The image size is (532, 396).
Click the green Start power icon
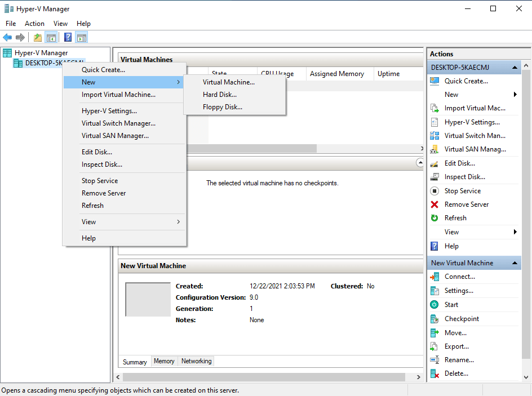pyautogui.click(x=435, y=304)
